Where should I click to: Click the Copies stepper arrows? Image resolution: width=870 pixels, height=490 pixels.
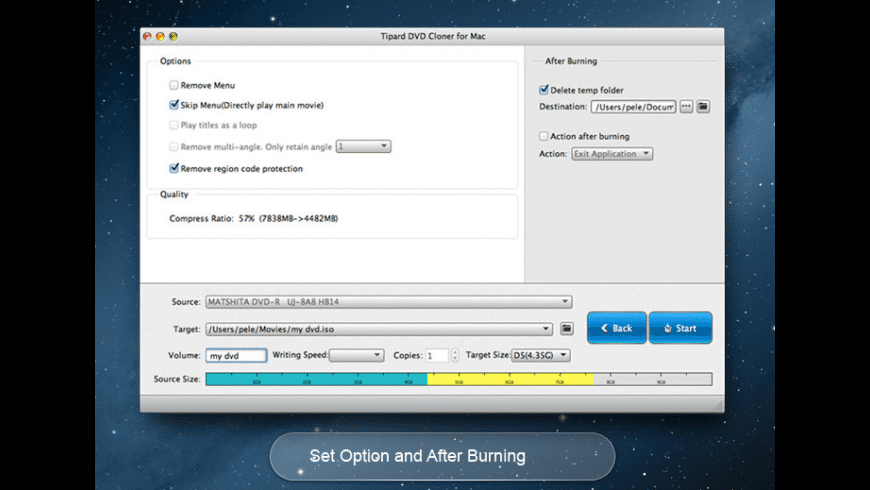455,355
